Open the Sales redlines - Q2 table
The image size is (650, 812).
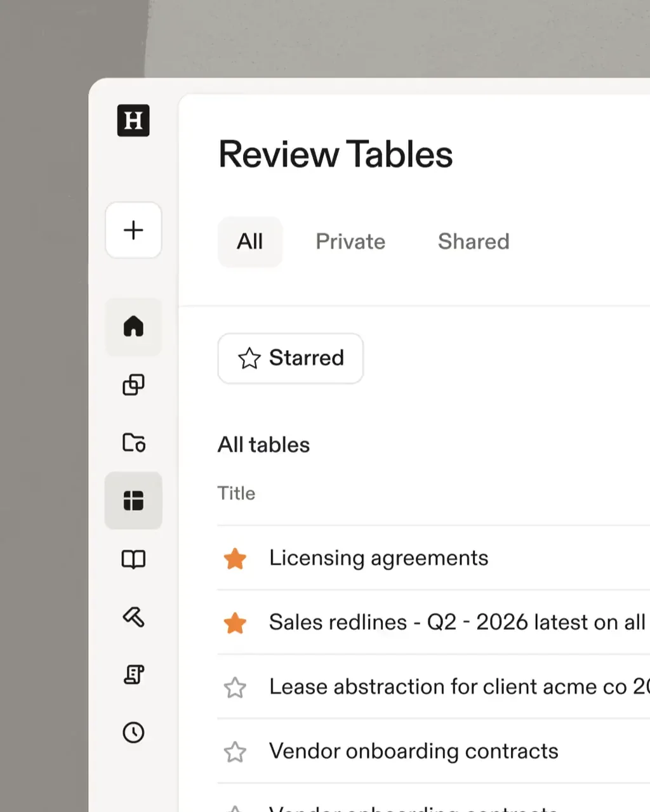(457, 622)
